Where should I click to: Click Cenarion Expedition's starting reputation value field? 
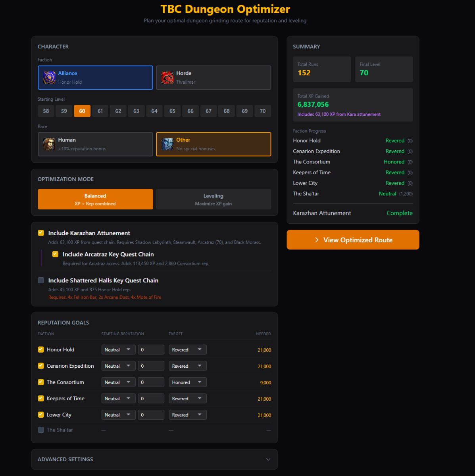point(151,366)
